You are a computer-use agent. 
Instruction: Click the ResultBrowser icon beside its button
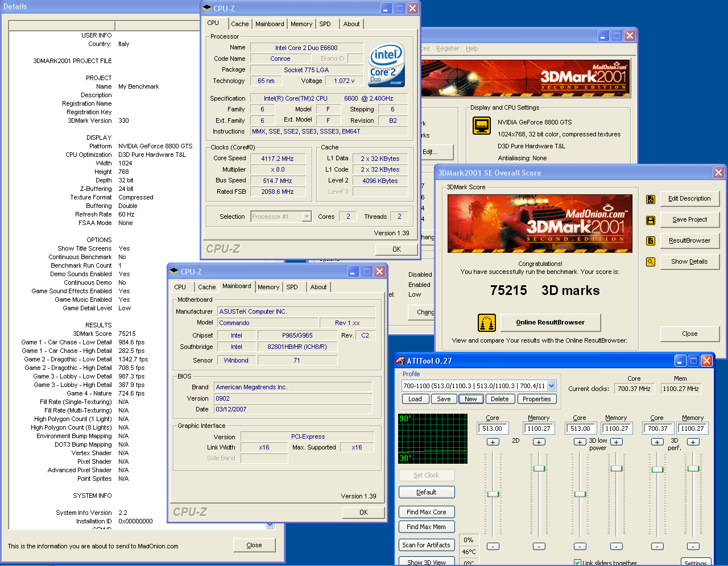click(651, 241)
